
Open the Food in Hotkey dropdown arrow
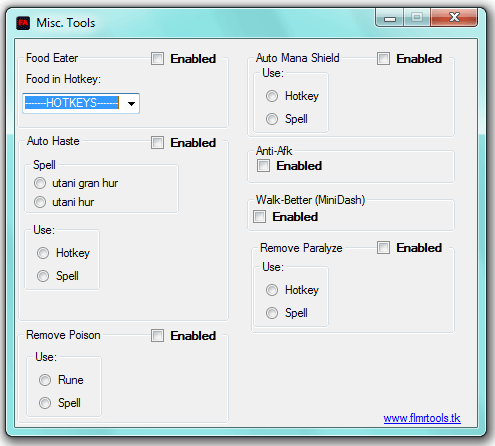[x=132, y=103]
